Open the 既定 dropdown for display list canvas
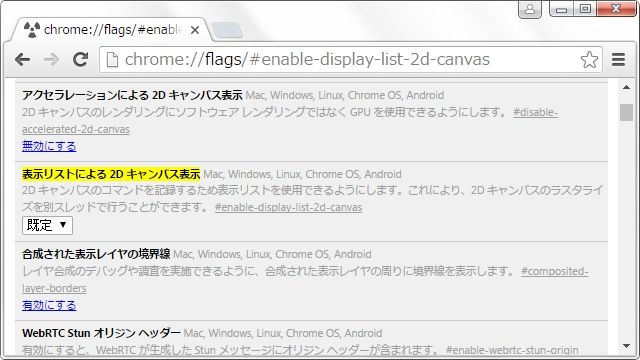Image resolution: width=640 pixels, height=360 pixels. 47,225
